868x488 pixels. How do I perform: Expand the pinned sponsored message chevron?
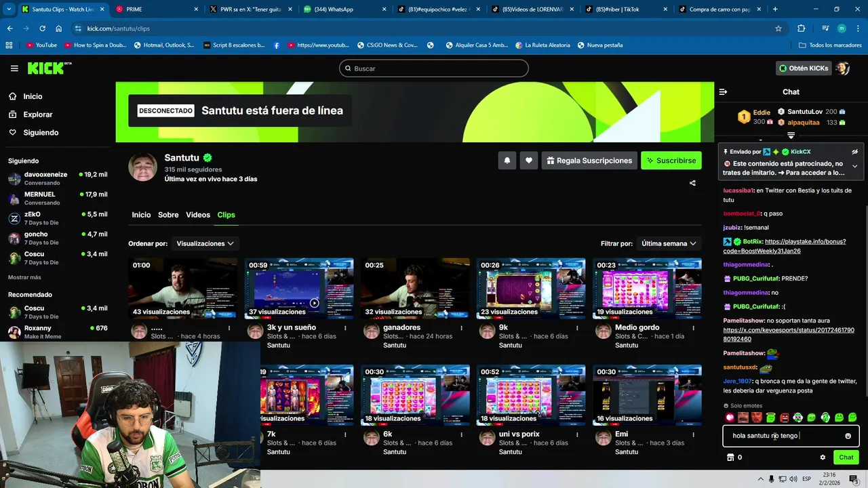pyautogui.click(x=854, y=166)
